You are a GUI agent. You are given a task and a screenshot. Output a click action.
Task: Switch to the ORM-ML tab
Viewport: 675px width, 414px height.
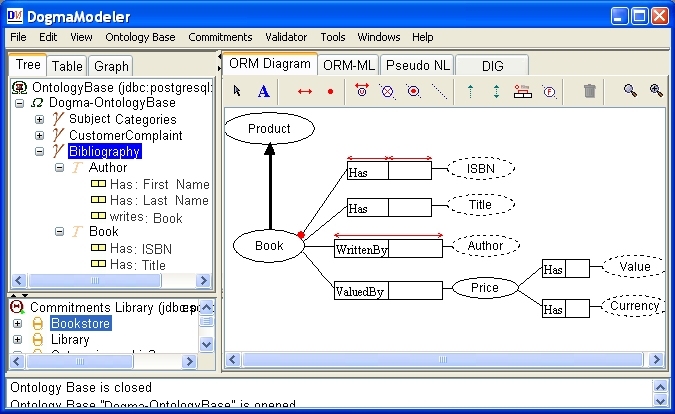point(349,65)
